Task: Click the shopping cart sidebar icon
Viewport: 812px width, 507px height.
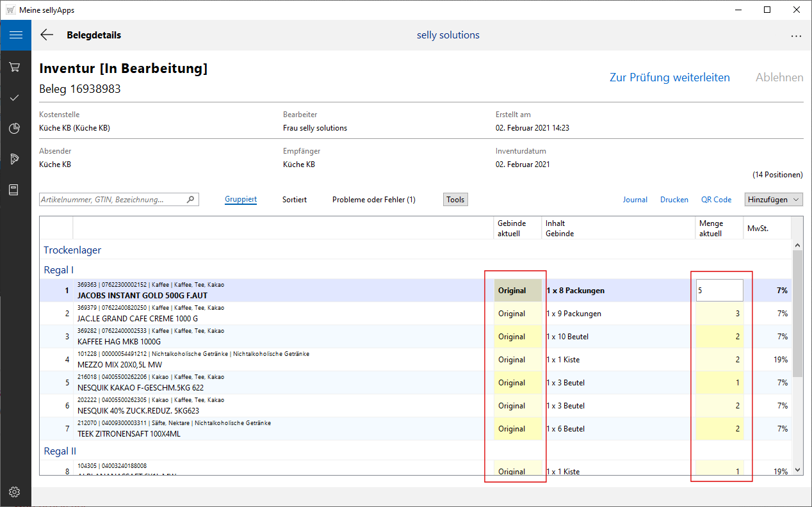Action: click(x=15, y=67)
